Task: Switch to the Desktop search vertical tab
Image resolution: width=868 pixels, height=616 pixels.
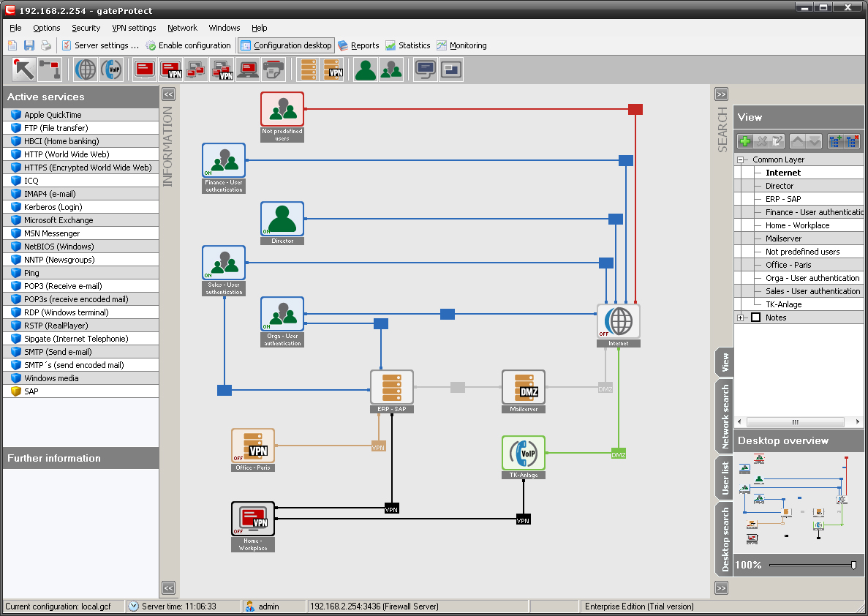Action: 725,540
